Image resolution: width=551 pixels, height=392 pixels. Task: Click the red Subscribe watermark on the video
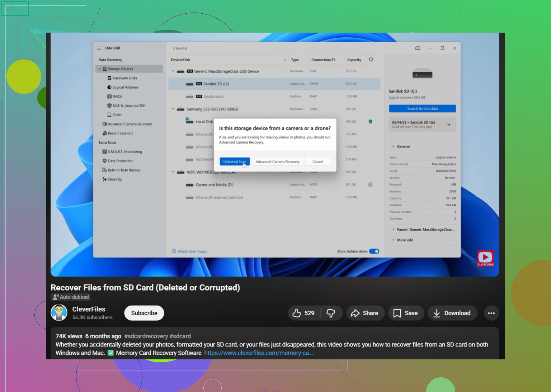point(485,259)
